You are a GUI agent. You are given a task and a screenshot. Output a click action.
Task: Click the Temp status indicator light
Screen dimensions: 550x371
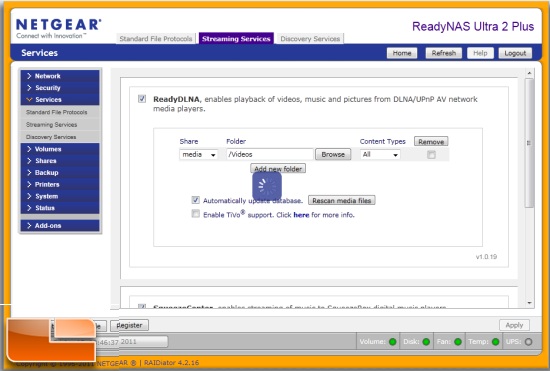[x=495, y=342]
